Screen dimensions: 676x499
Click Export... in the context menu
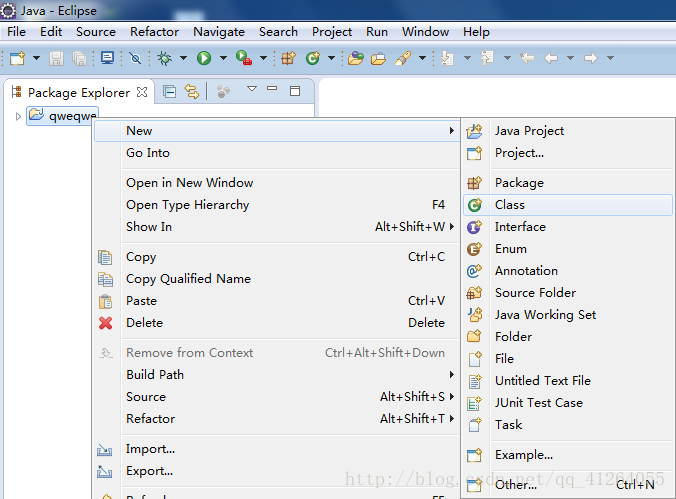click(277, 471)
